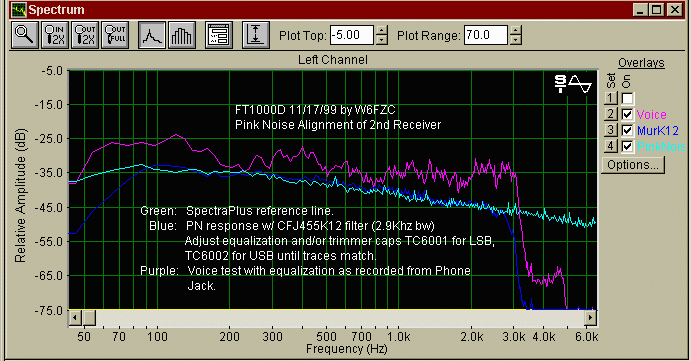Image resolution: width=691 pixels, height=361 pixels.
Task: Click the PinkNois overlay label
Action: (661, 146)
